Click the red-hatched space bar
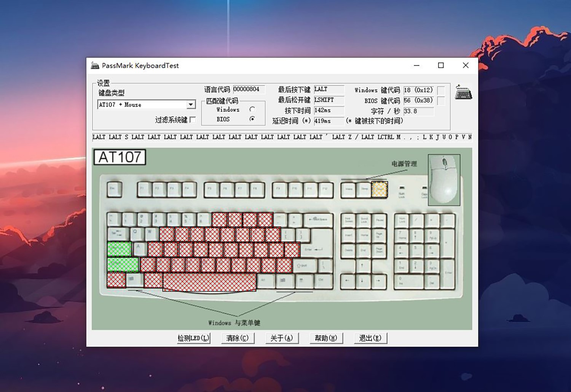571x392 pixels. (x=209, y=282)
